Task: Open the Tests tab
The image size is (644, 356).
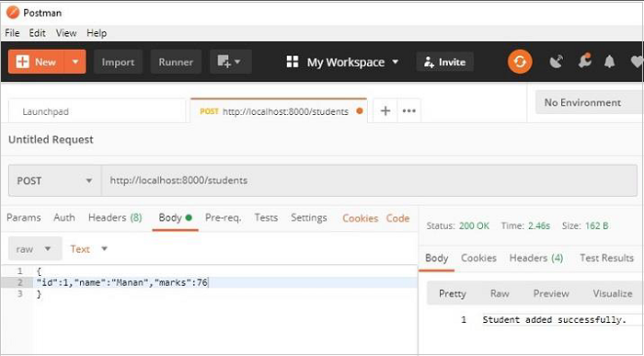Action: pos(266,218)
